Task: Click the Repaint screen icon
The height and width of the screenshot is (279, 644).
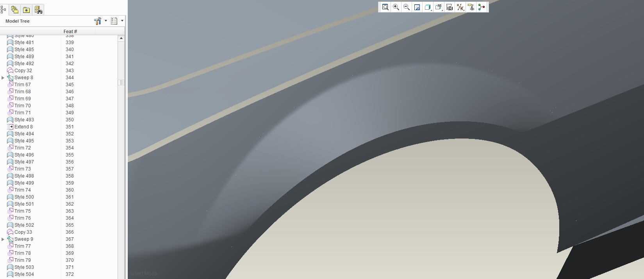Action: tap(417, 7)
